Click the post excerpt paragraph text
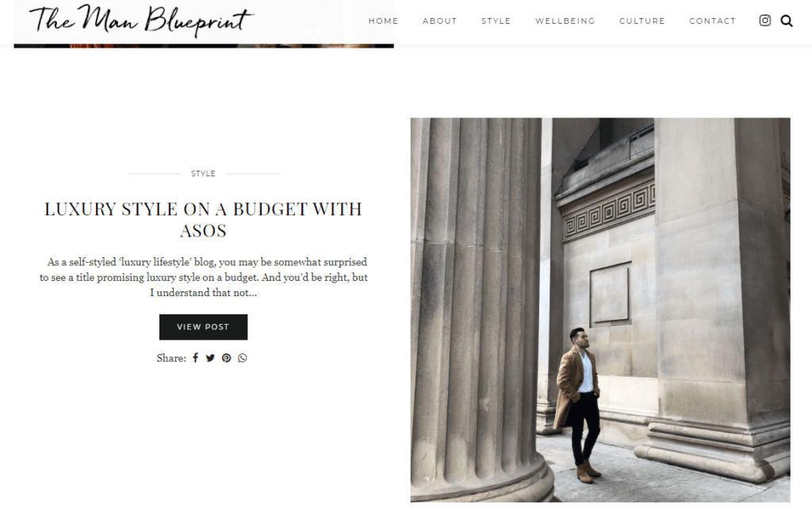812x508 pixels. [204, 277]
